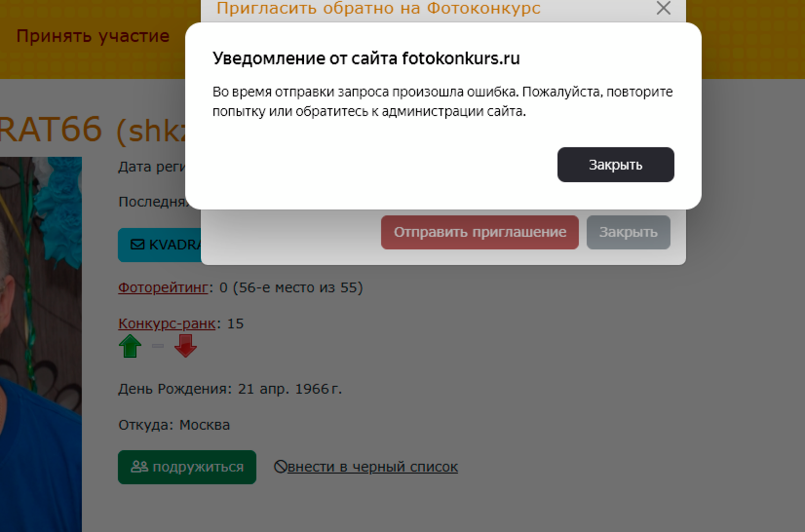Open the Фоторейтинг link

[x=163, y=288]
